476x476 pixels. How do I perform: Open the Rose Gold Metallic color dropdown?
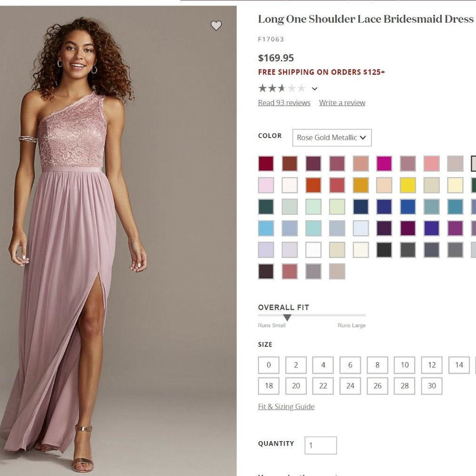331,138
